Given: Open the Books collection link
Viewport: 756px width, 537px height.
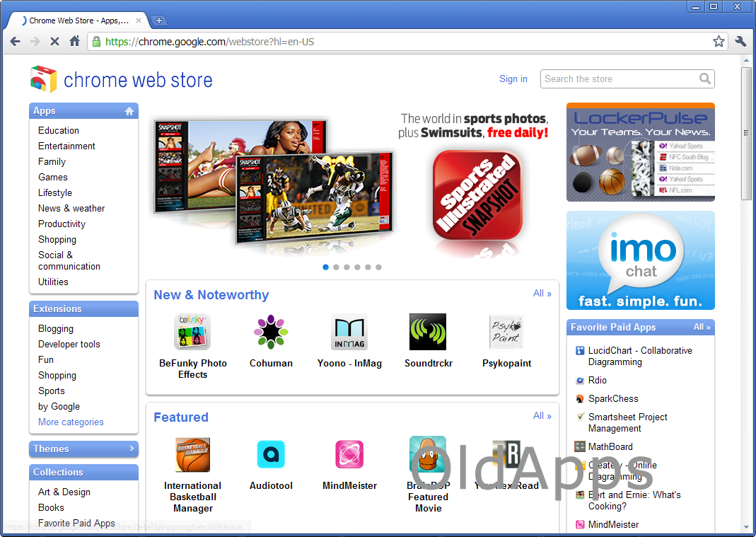Looking at the screenshot, I should tap(51, 507).
